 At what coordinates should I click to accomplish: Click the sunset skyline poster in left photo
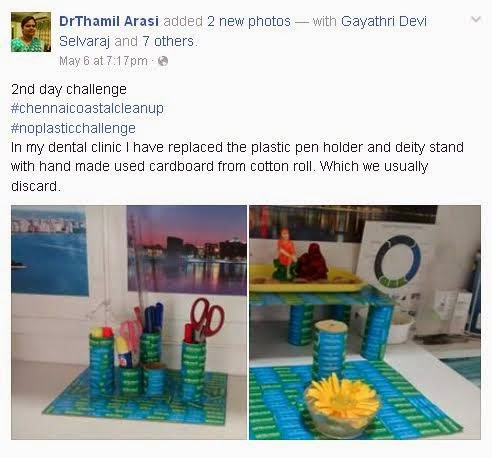pyautogui.click(x=187, y=250)
